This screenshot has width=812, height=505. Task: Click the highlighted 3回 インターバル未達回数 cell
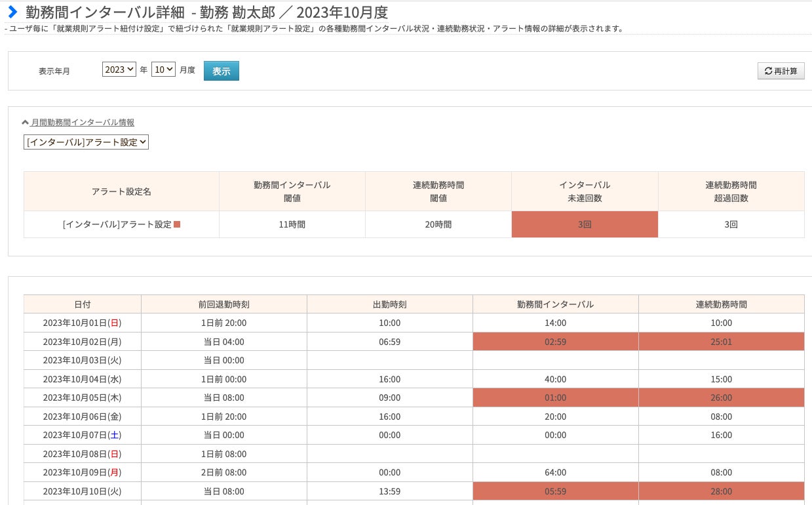585,224
